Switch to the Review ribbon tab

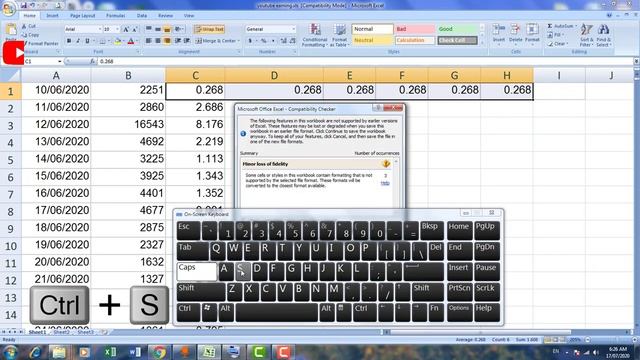165,16
